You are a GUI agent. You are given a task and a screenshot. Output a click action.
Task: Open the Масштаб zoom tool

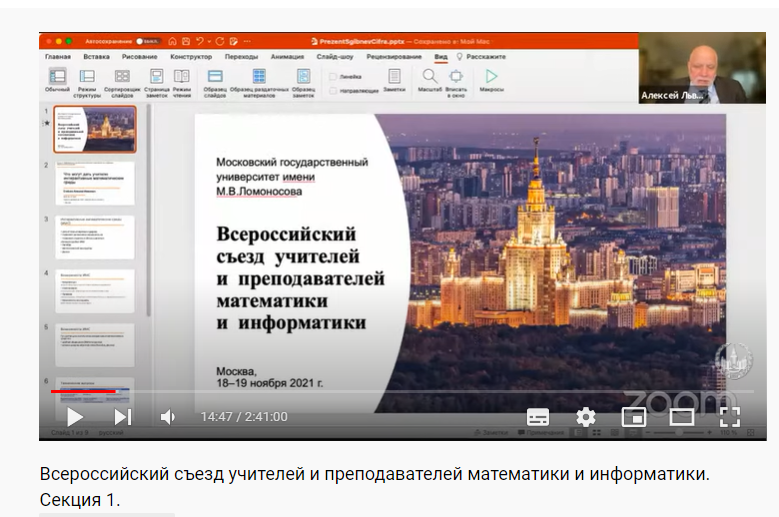(x=429, y=76)
